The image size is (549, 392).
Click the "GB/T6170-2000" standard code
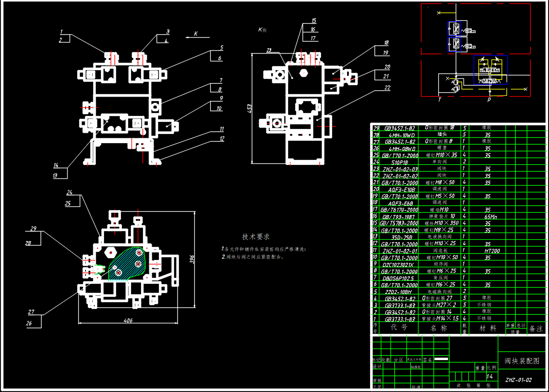[399, 210]
